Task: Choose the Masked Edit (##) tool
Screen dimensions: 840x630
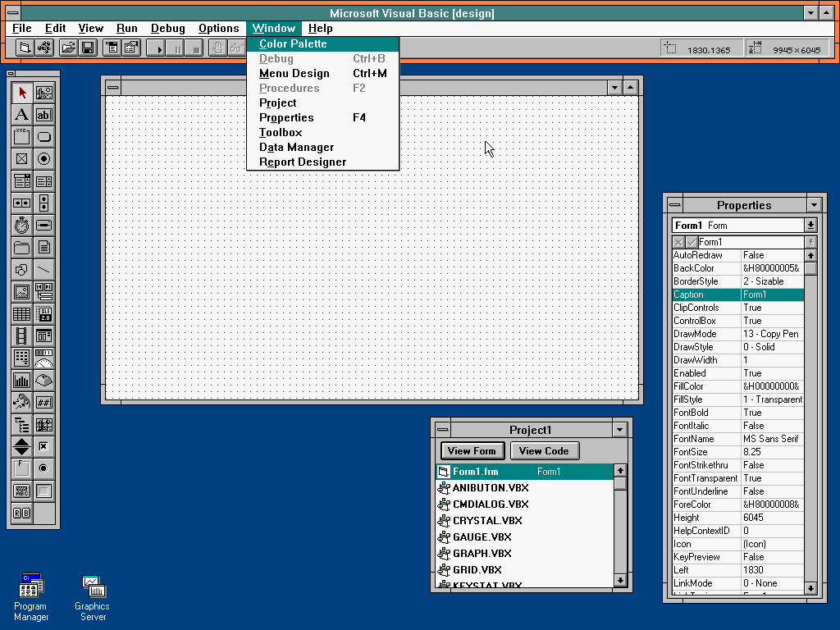Action: pyautogui.click(x=44, y=402)
